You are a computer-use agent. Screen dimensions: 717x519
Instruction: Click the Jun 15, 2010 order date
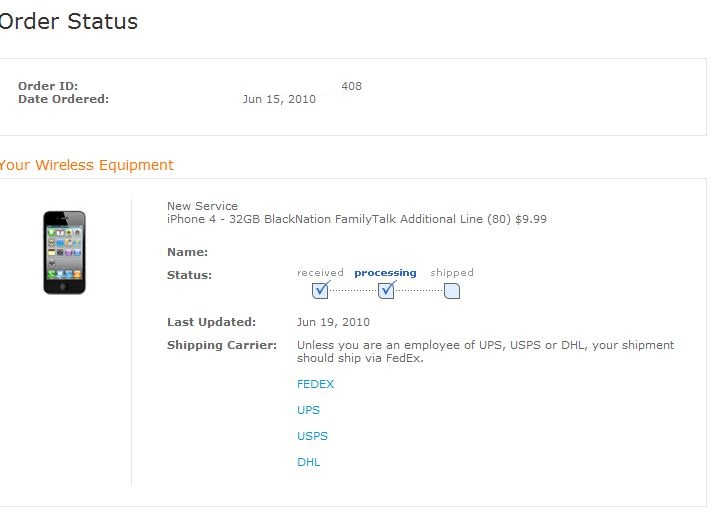click(x=279, y=99)
